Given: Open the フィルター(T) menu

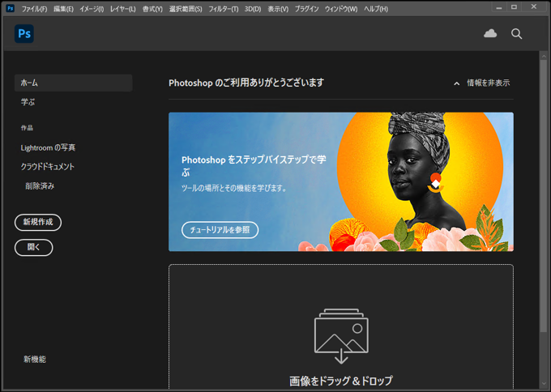Looking at the screenshot, I should click(x=224, y=9).
